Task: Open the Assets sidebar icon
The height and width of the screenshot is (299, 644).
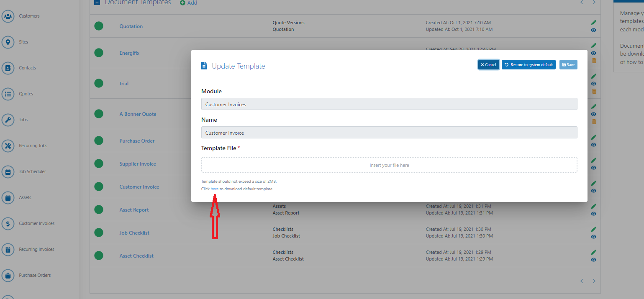Action: 8,198
